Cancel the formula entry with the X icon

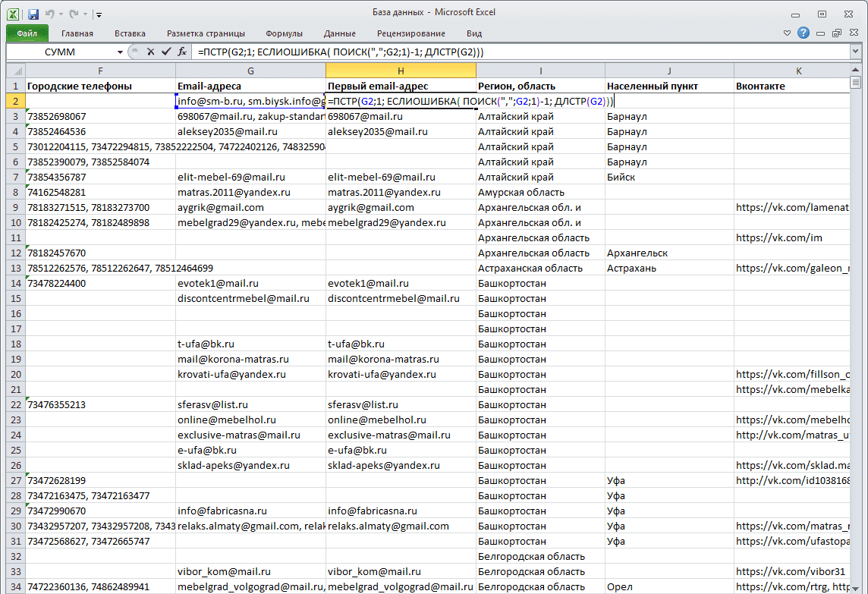tap(150, 52)
